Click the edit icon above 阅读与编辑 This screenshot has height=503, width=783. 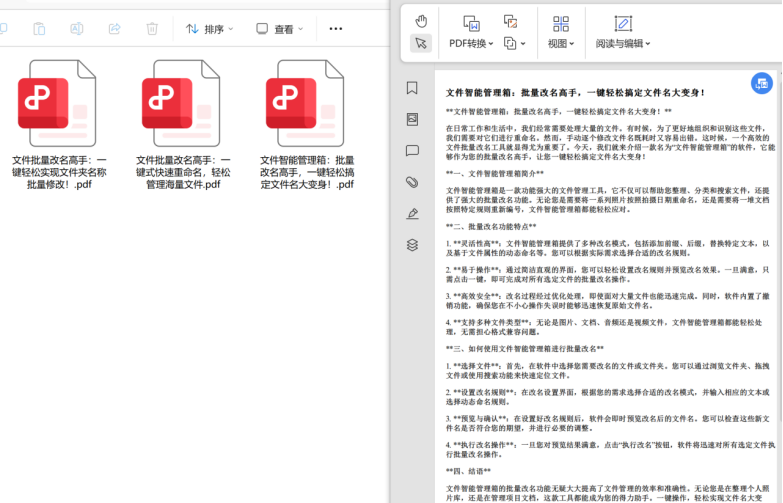pos(623,23)
